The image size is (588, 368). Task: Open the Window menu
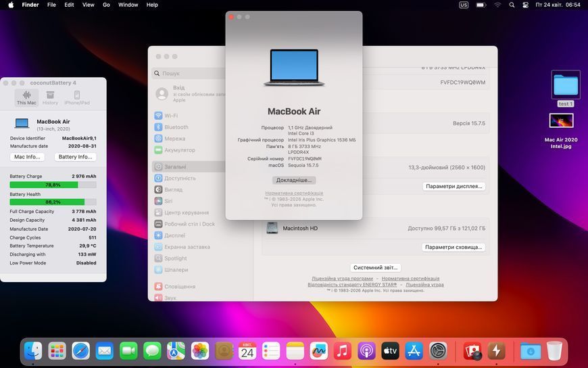pos(128,5)
